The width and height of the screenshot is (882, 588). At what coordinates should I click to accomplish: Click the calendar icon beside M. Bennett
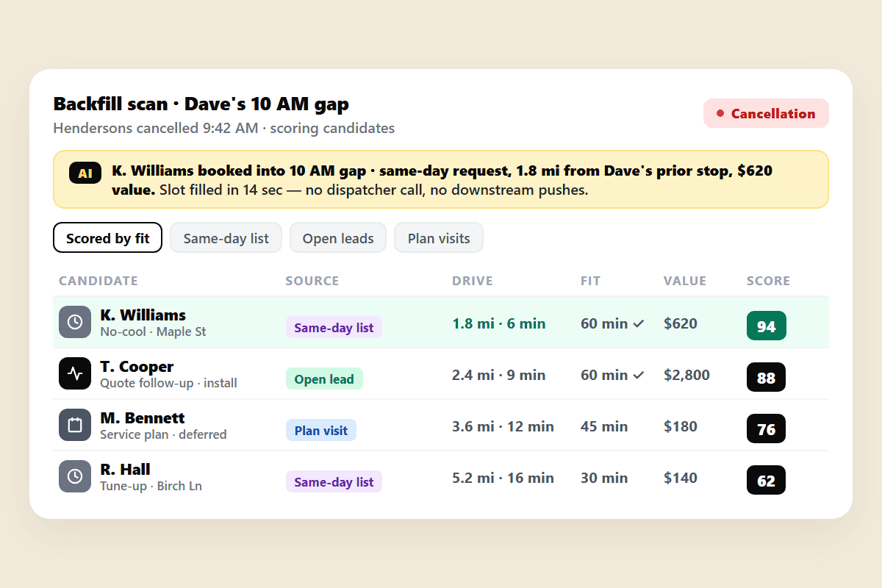click(75, 425)
